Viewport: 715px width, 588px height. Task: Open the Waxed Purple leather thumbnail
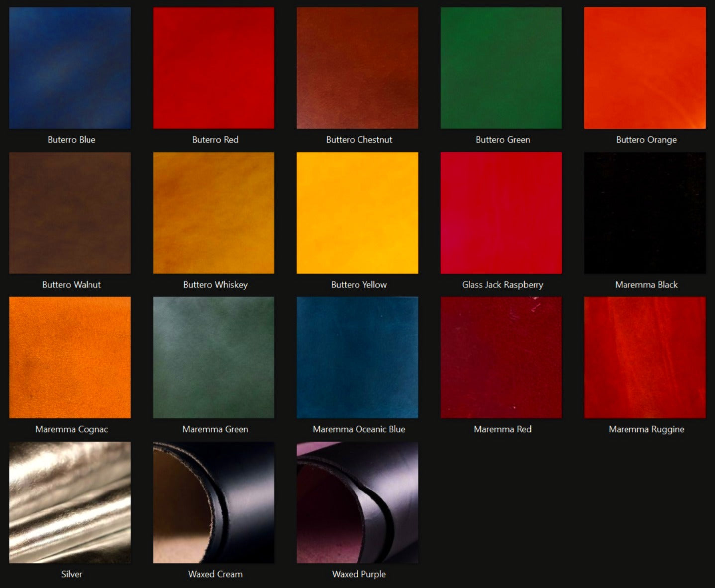tap(357, 502)
